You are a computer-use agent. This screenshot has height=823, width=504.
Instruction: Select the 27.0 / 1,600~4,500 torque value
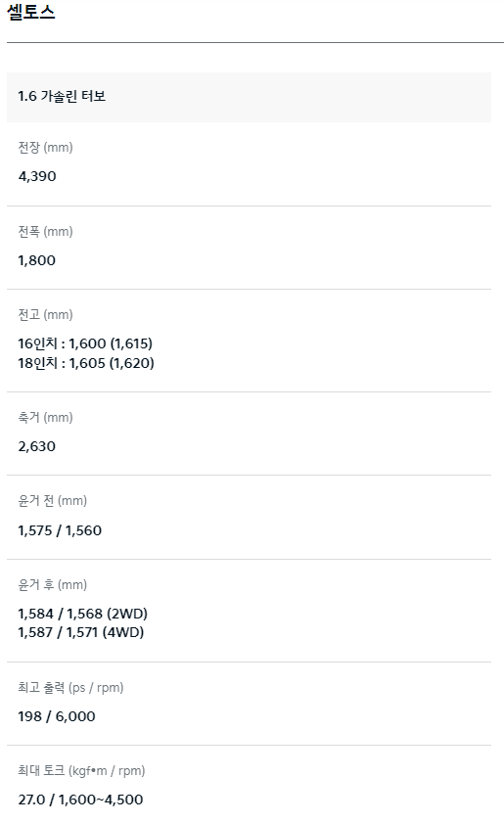(x=80, y=800)
